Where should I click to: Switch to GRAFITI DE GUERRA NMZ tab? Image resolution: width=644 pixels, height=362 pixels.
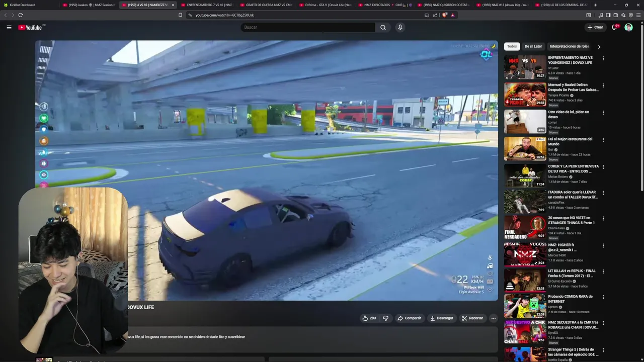coord(265,5)
